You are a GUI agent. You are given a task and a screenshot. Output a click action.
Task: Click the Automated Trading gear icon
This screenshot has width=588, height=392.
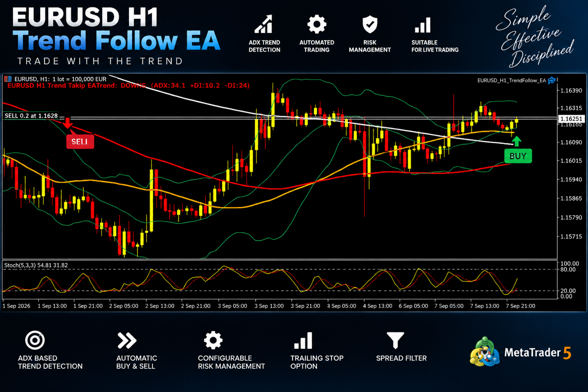coord(317,24)
